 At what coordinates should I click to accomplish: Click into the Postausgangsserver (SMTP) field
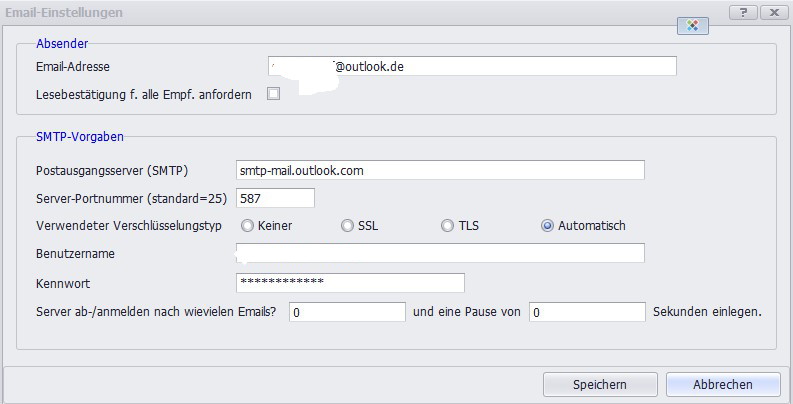point(440,170)
